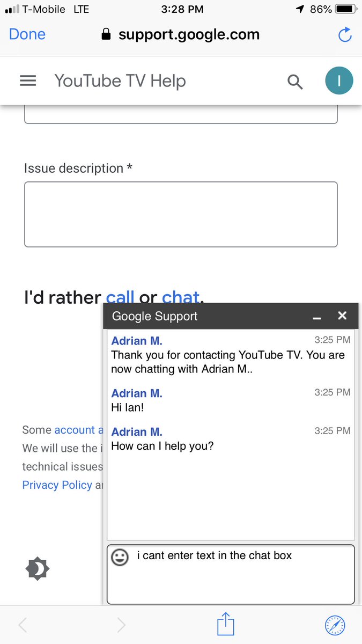The height and width of the screenshot is (644, 362).
Task: Minimize the Google Support chat window
Action: pos(317,317)
